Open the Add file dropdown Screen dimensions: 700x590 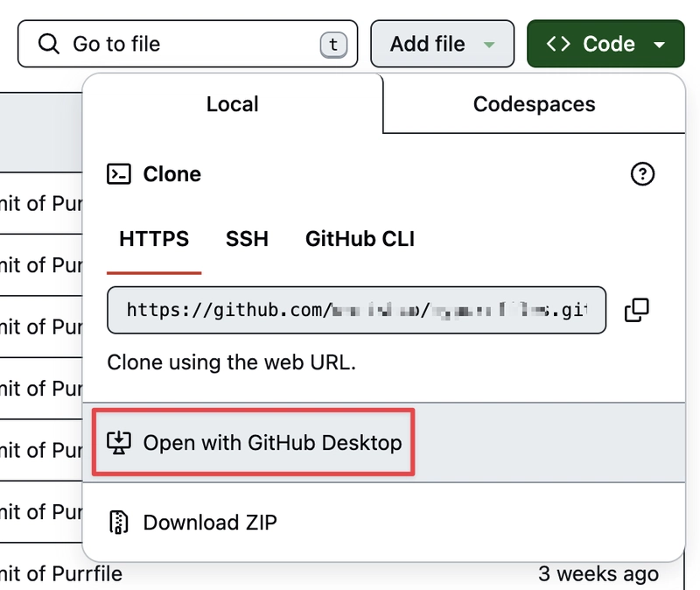click(442, 44)
